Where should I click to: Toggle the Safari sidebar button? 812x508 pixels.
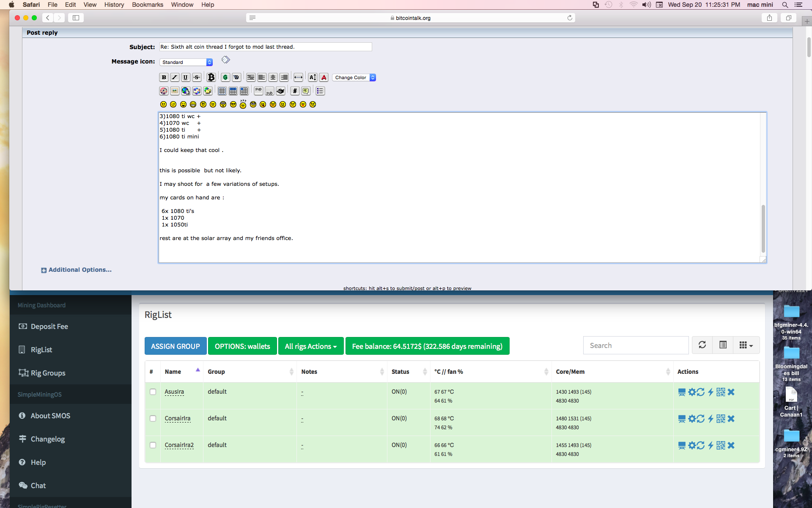76,18
